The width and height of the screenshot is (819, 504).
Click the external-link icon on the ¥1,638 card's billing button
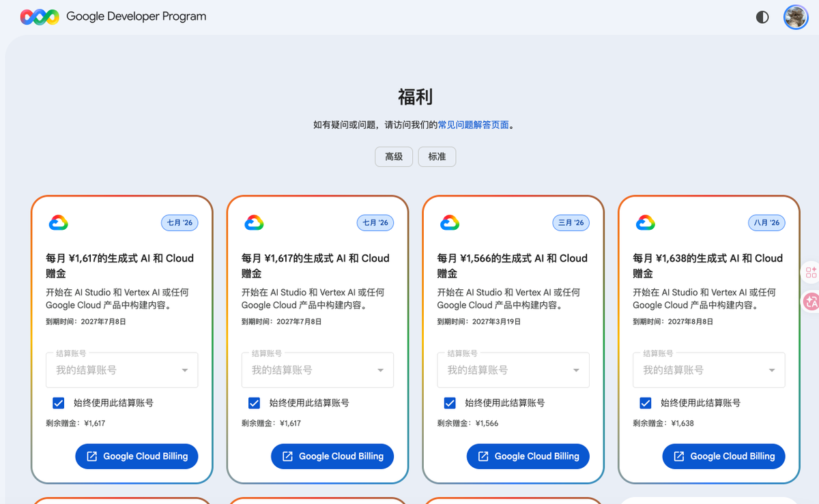(679, 456)
